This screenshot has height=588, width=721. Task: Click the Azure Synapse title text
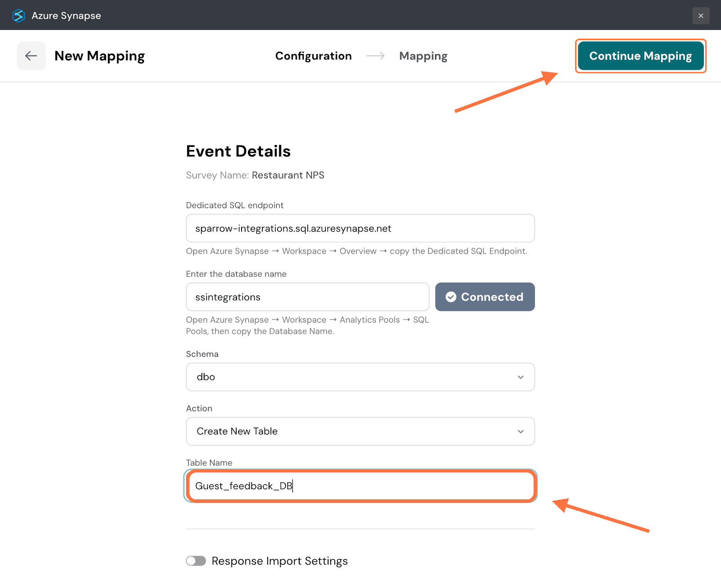[x=66, y=16]
